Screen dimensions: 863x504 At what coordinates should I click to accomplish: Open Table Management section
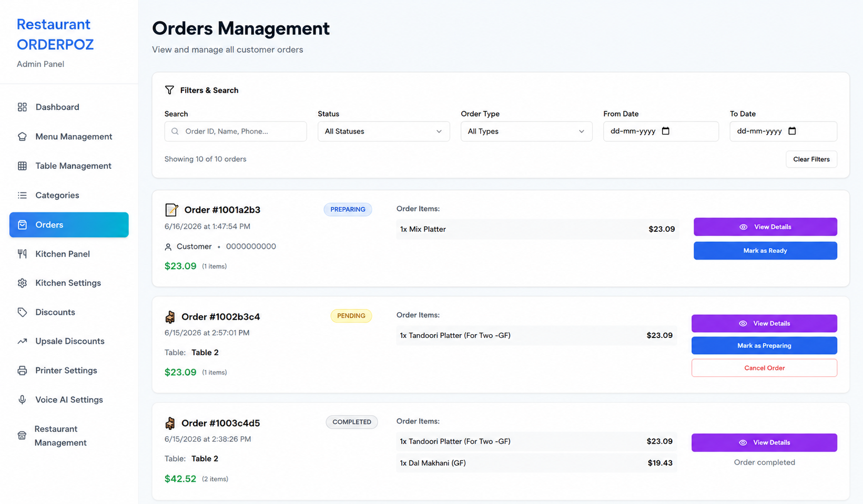(x=69, y=166)
